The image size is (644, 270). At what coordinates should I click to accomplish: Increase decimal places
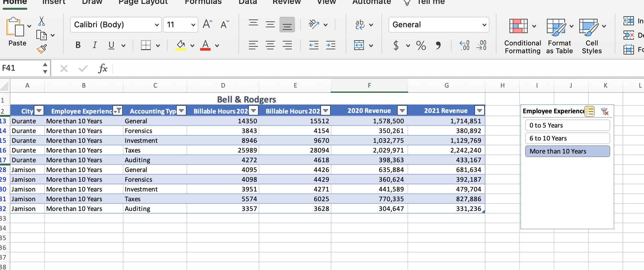coord(465,45)
